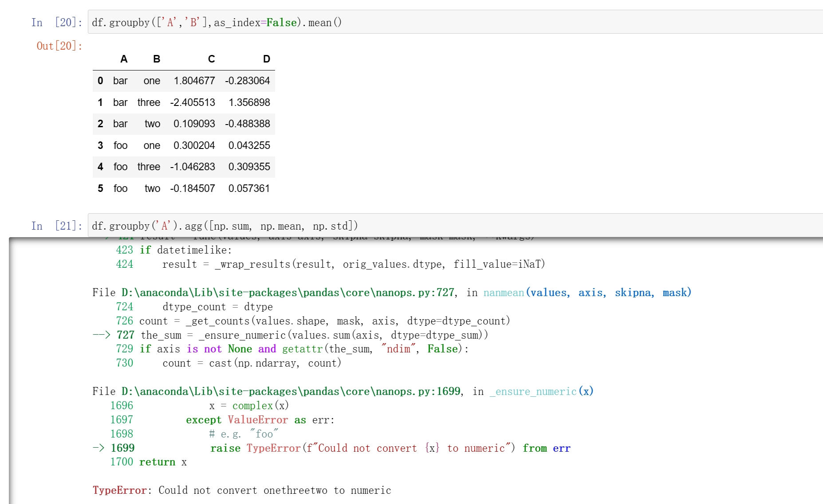Click 'two' in row 2
The image size is (823, 504).
(153, 124)
